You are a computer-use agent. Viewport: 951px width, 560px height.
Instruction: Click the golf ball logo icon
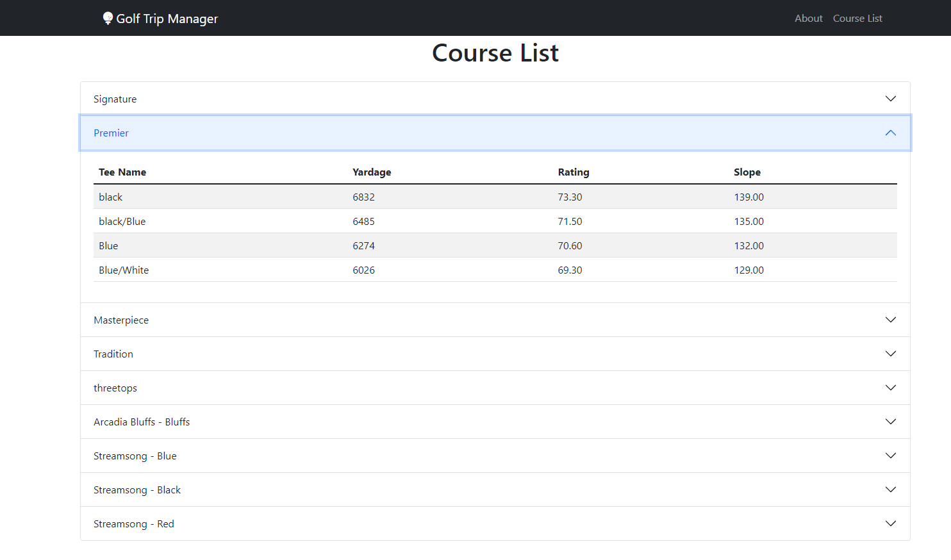(107, 18)
